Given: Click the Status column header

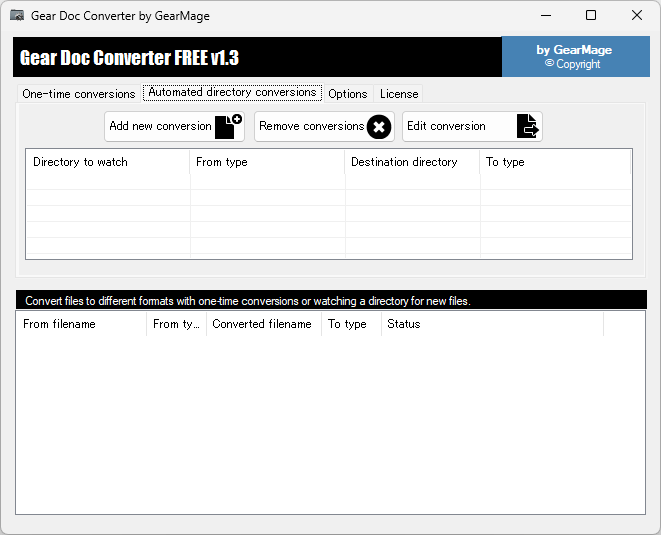Looking at the screenshot, I should pyautogui.click(x=491, y=324).
